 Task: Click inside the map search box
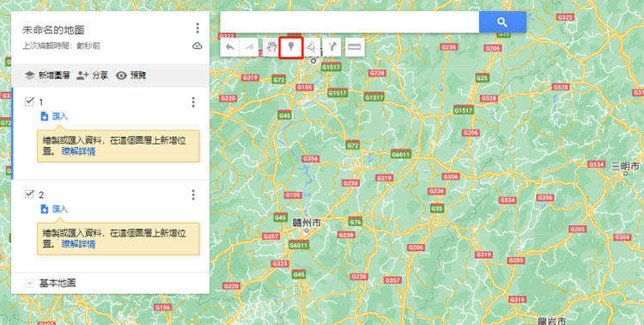(x=349, y=22)
